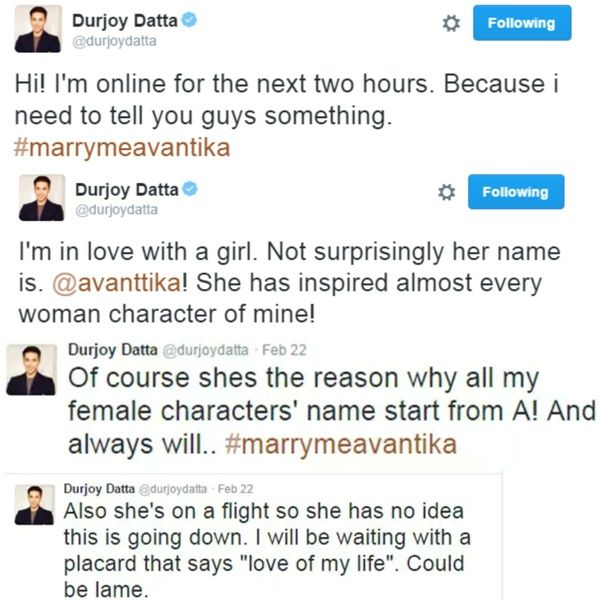Open the @avanttika mention link

coord(116,283)
